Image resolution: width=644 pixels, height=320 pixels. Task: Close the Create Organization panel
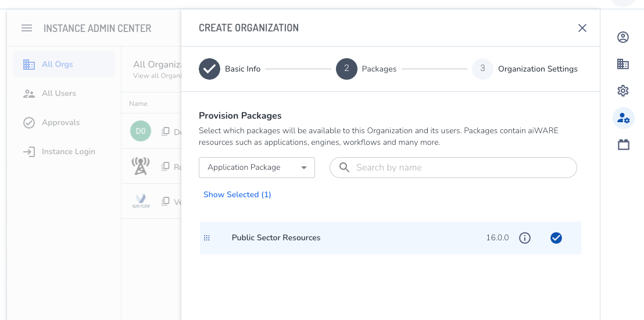click(x=582, y=28)
